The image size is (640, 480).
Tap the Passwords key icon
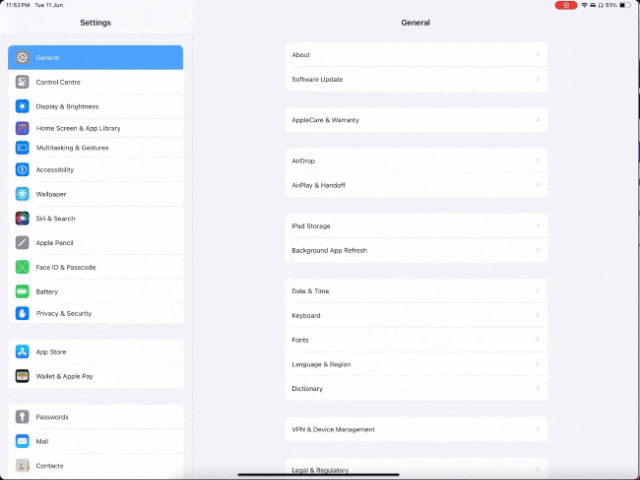(22, 417)
